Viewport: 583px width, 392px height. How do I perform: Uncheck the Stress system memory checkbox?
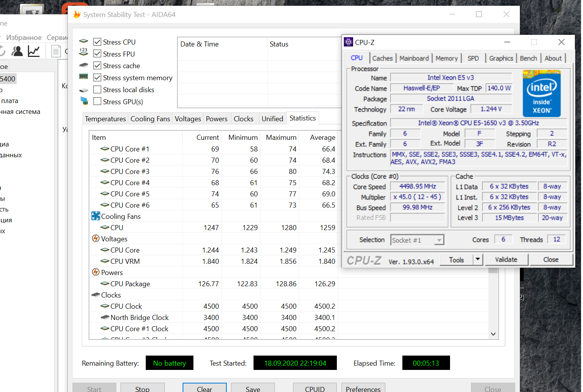pyautogui.click(x=97, y=77)
